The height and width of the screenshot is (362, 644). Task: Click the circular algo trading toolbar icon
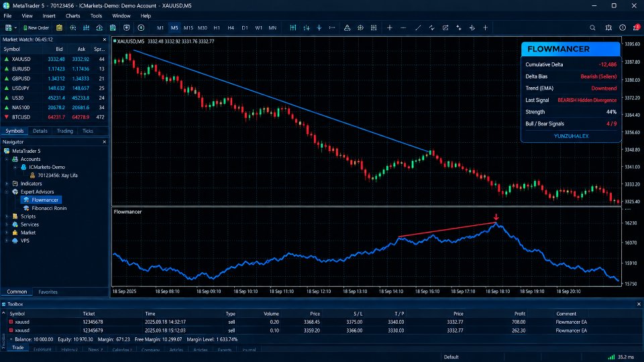pos(141,28)
